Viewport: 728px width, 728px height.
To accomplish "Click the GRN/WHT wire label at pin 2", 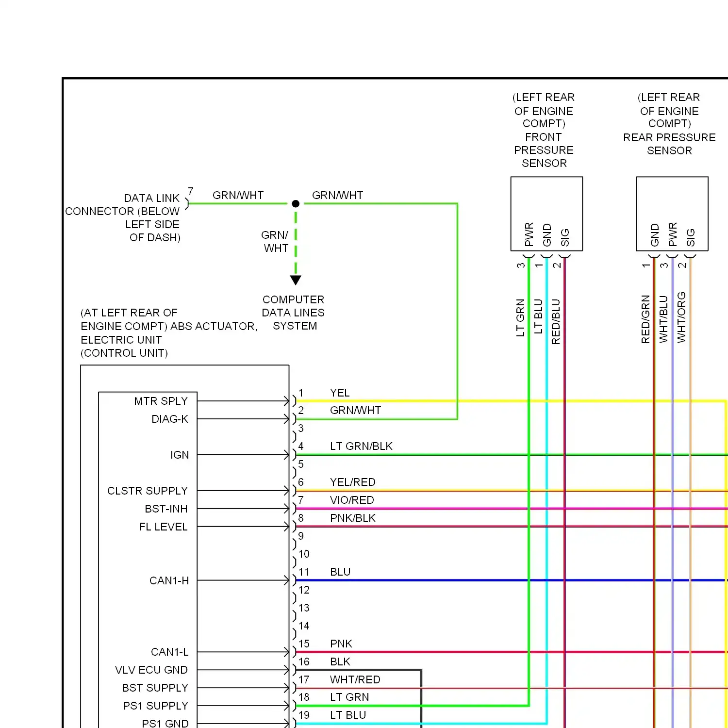I will pos(356,410).
